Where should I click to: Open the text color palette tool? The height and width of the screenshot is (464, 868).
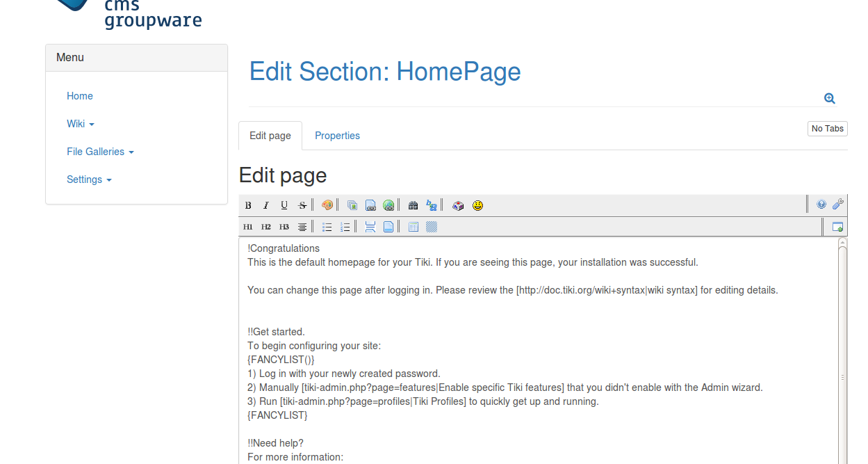coord(327,205)
